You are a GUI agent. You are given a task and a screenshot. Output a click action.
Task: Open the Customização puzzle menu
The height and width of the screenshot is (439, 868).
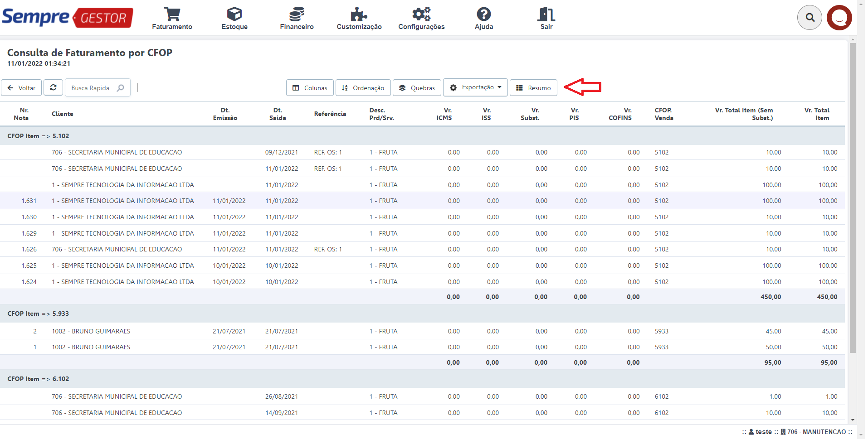point(359,19)
